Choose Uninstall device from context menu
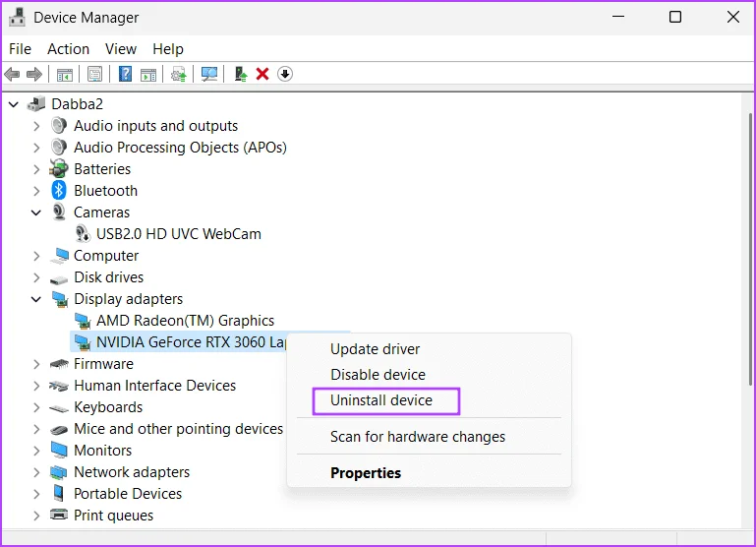 (381, 400)
